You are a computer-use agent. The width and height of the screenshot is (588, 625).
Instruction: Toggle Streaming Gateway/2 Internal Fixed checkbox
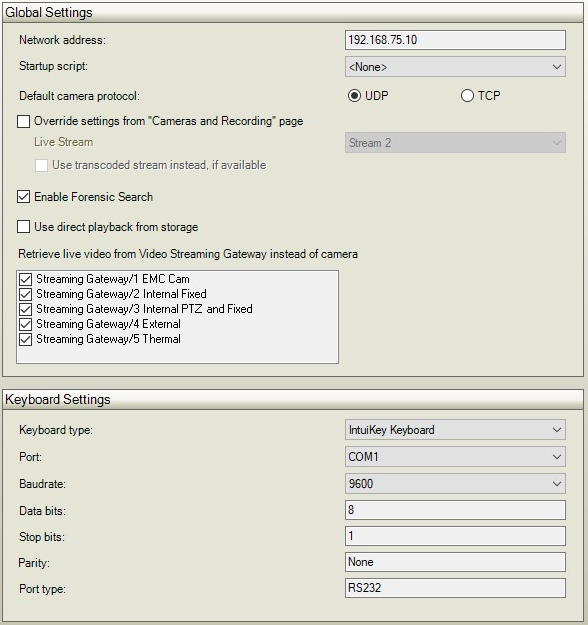[x=26, y=294]
